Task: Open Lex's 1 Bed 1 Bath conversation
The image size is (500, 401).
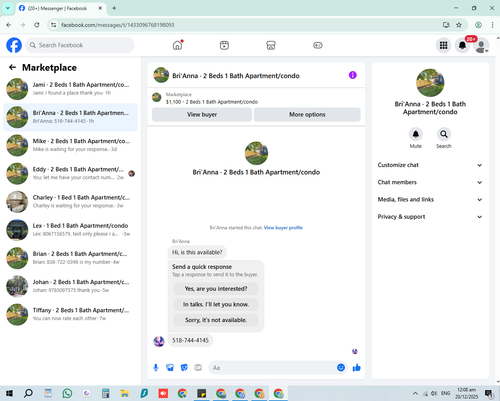Action: coord(70,230)
